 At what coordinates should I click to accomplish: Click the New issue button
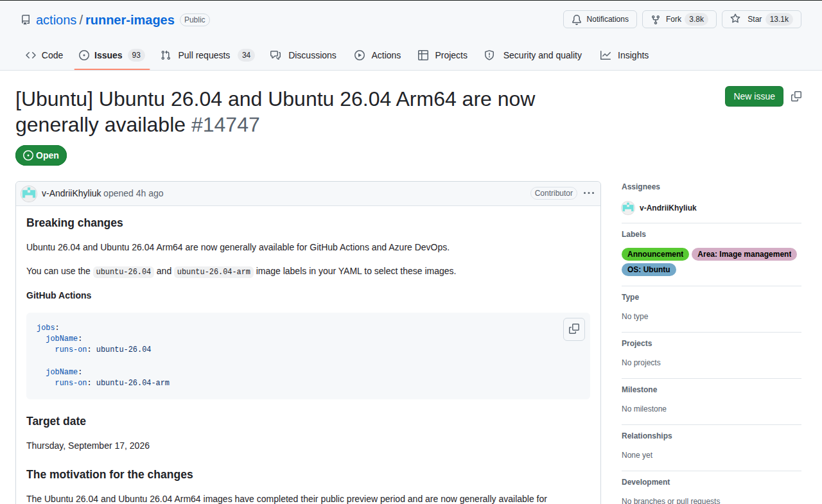(x=754, y=96)
